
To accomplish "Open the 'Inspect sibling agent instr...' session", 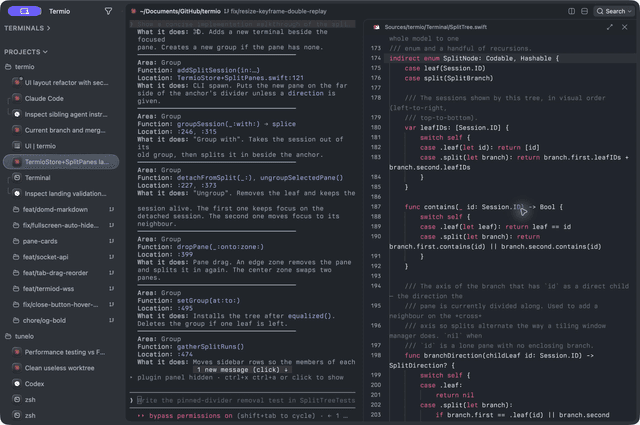I will [61, 114].
